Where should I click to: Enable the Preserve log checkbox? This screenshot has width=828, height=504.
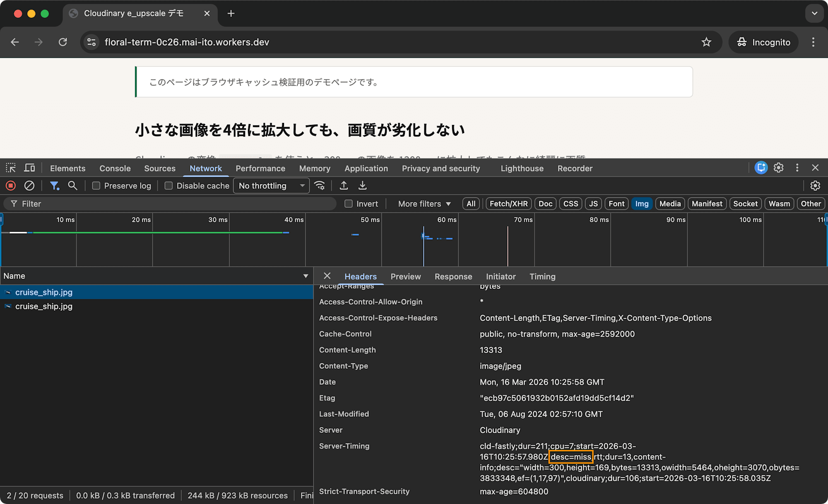tap(96, 185)
